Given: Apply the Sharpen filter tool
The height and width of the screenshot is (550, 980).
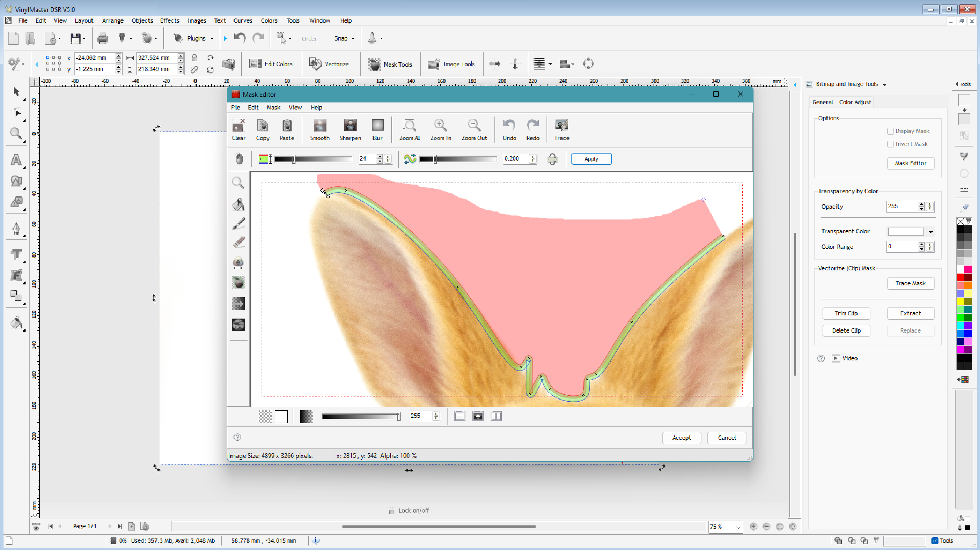Looking at the screenshot, I should (350, 130).
